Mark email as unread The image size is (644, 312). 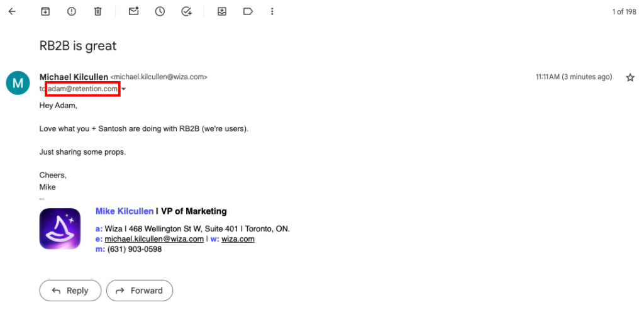[x=133, y=11]
